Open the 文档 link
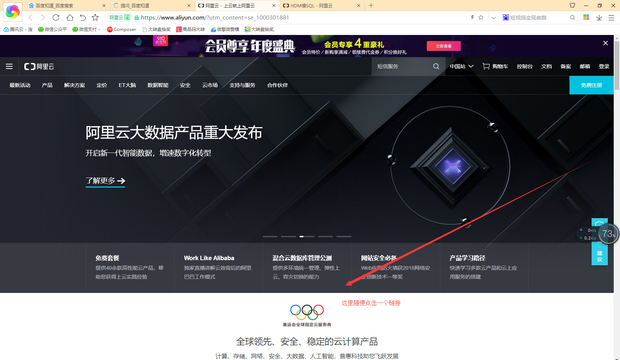620x360 pixels. click(x=546, y=66)
